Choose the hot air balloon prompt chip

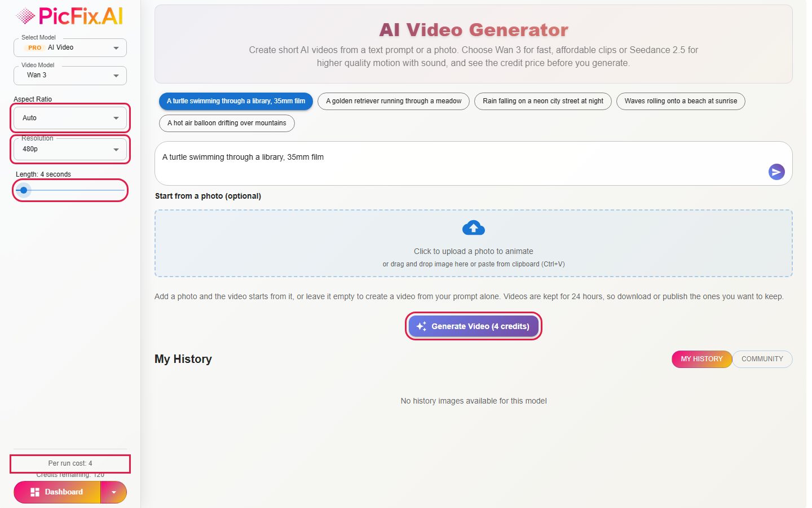point(227,123)
